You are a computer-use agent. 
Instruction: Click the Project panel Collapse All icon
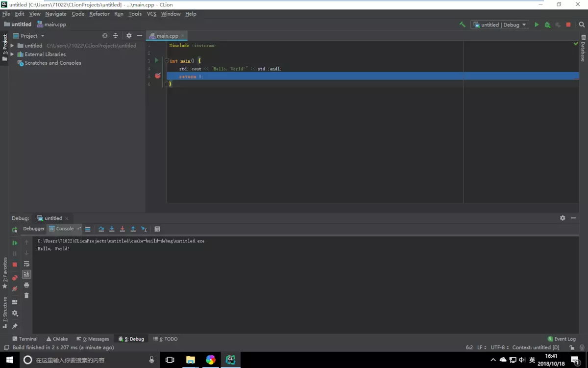tap(116, 36)
